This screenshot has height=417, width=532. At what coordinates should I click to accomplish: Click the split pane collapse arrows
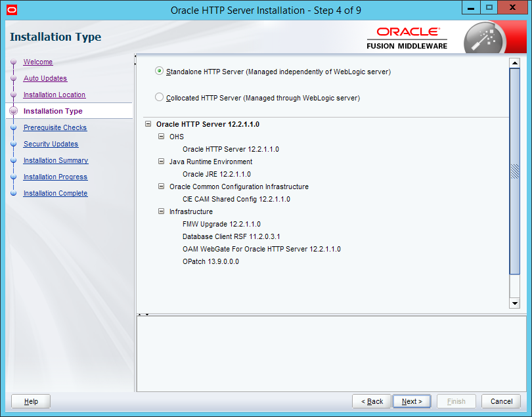pos(143,314)
